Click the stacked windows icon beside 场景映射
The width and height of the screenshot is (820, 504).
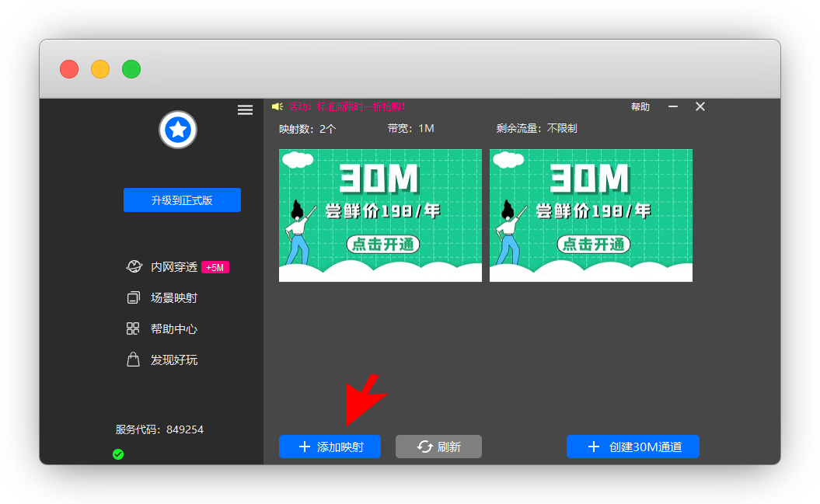tap(133, 298)
